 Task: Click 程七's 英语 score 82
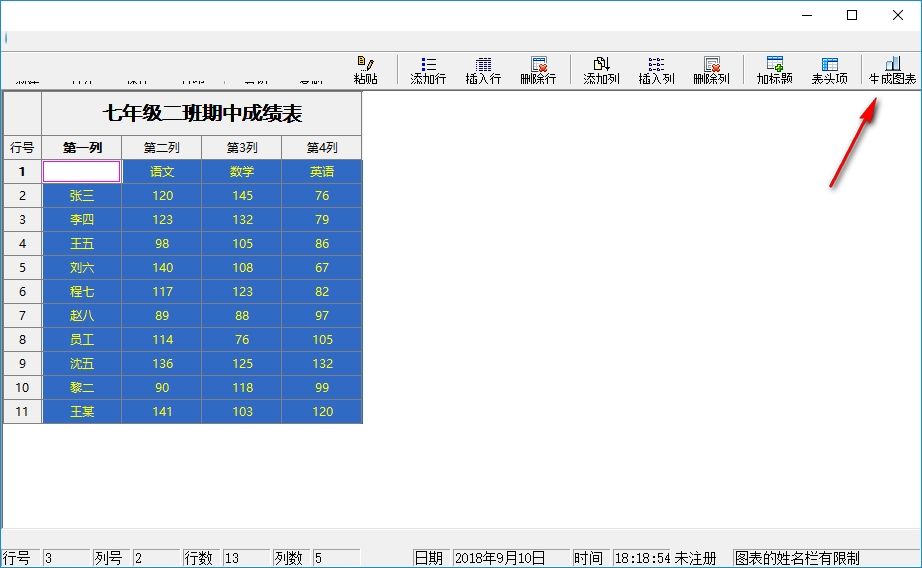pyautogui.click(x=322, y=292)
